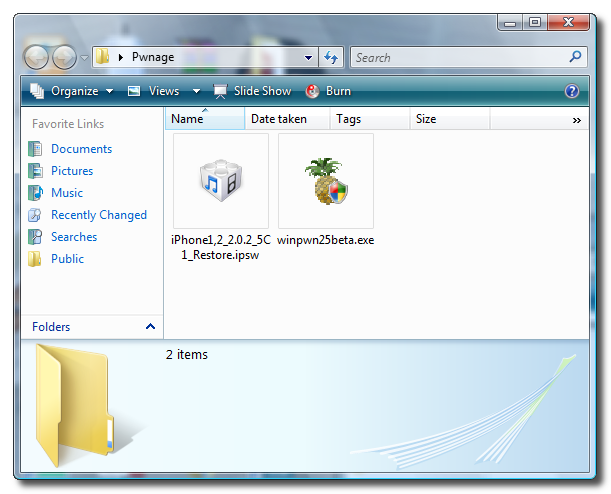Click the Music folder icon

click(35, 192)
